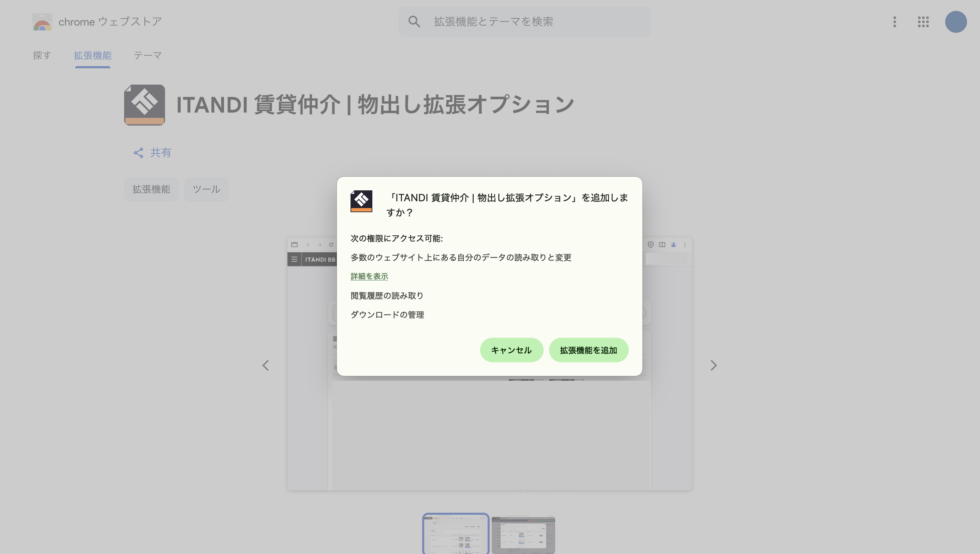Screen dimensions: 980x554
Task: Click the chrome ウェブストア title text
Action: pos(110,22)
